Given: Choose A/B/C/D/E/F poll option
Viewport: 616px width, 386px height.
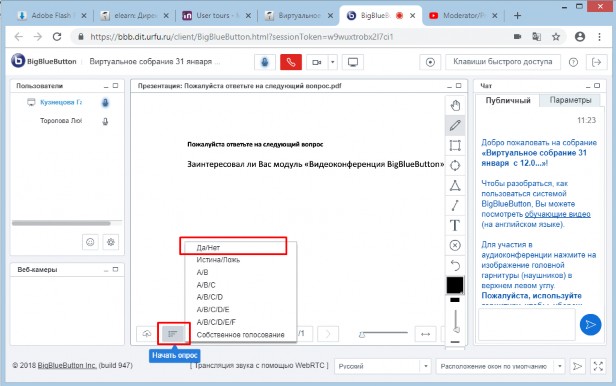Looking at the screenshot, I should pyautogui.click(x=240, y=322).
